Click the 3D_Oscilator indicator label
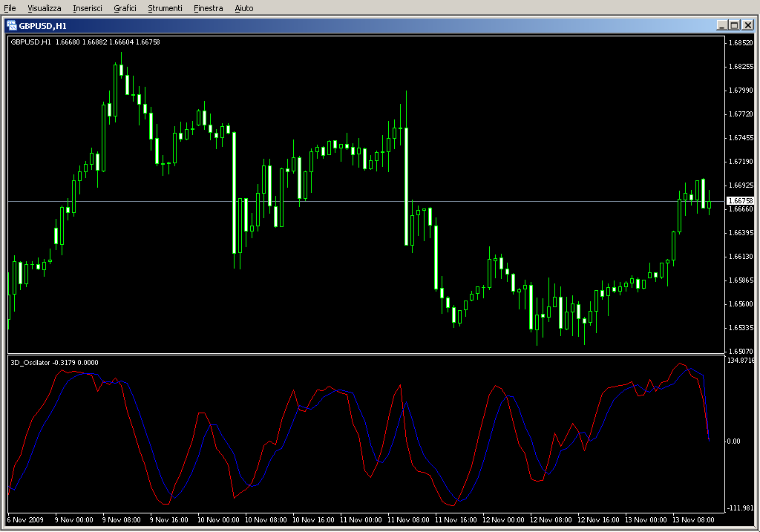760x532 pixels. pyautogui.click(x=54, y=362)
